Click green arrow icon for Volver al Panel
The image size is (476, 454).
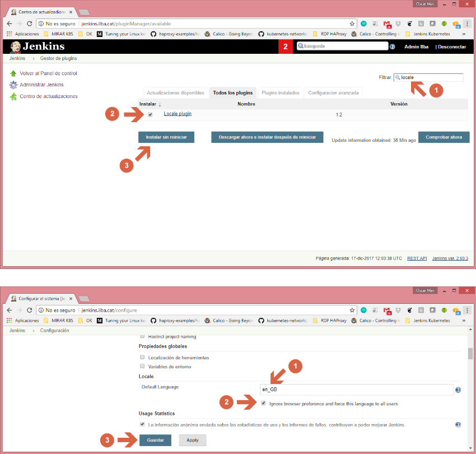[13, 73]
